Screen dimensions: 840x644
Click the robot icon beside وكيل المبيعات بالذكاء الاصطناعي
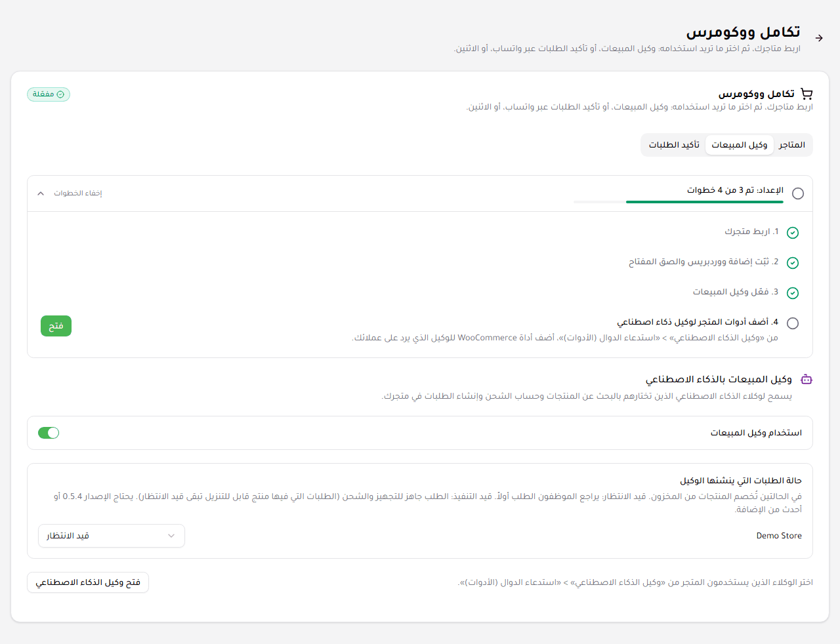807,379
